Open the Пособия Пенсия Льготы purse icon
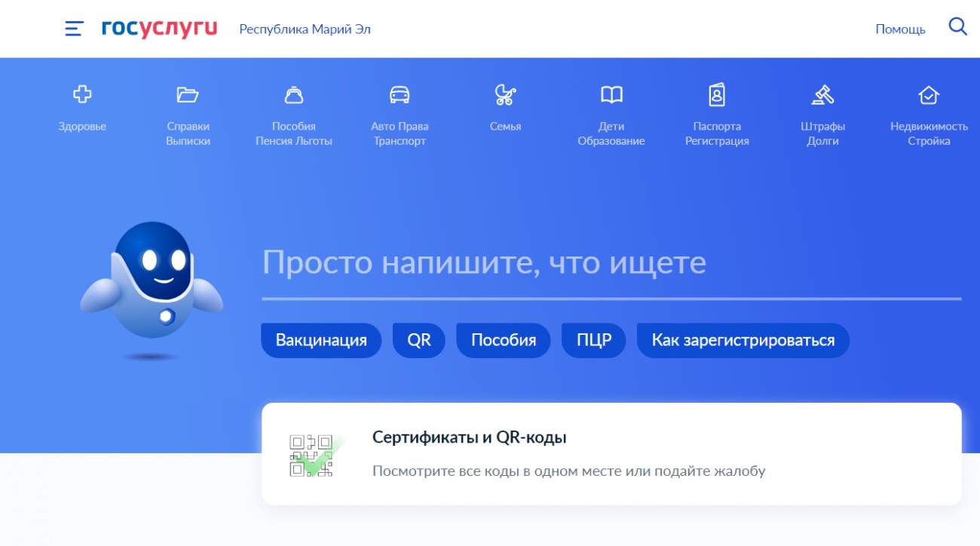 293,95
